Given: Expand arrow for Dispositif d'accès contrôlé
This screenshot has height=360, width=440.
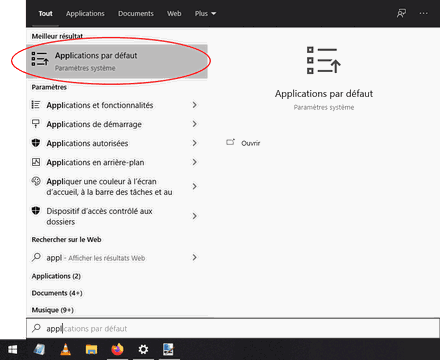Looking at the screenshot, I should tap(195, 216).
